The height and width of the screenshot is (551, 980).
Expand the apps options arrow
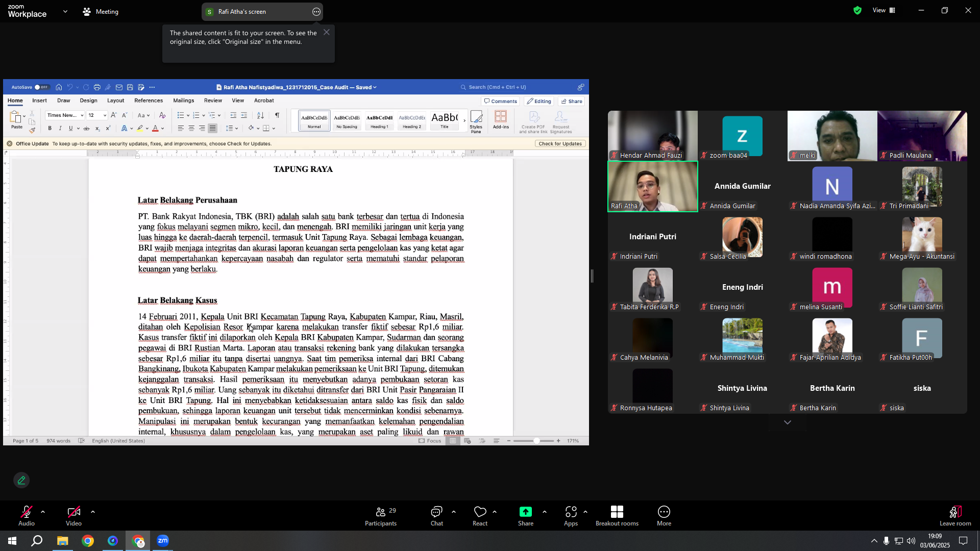coord(585,512)
